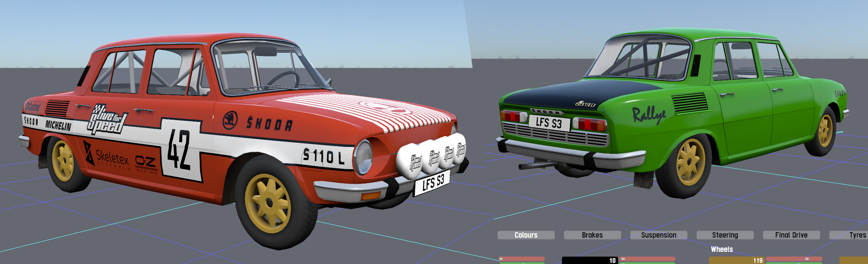Switch to the Tyres tab

click(849, 235)
